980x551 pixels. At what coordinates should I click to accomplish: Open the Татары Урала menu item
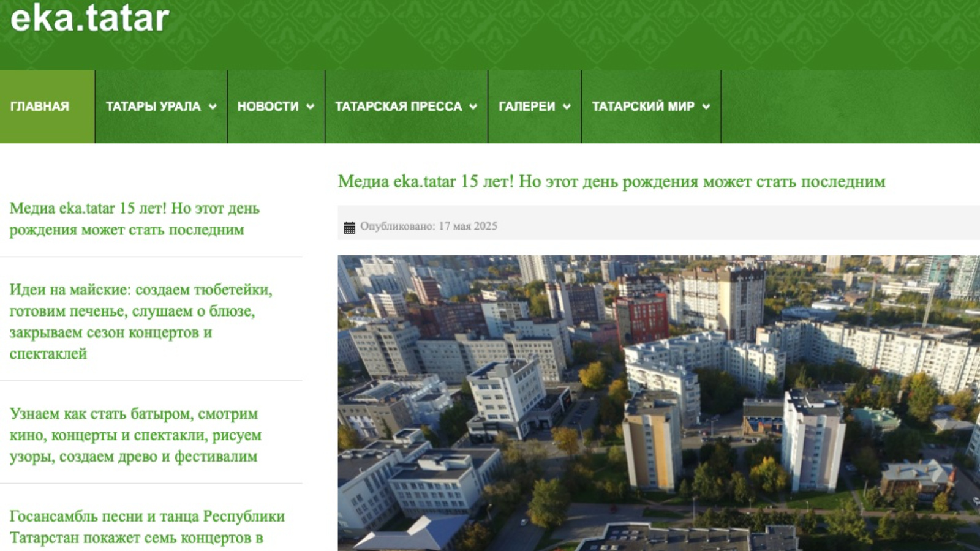click(x=153, y=107)
